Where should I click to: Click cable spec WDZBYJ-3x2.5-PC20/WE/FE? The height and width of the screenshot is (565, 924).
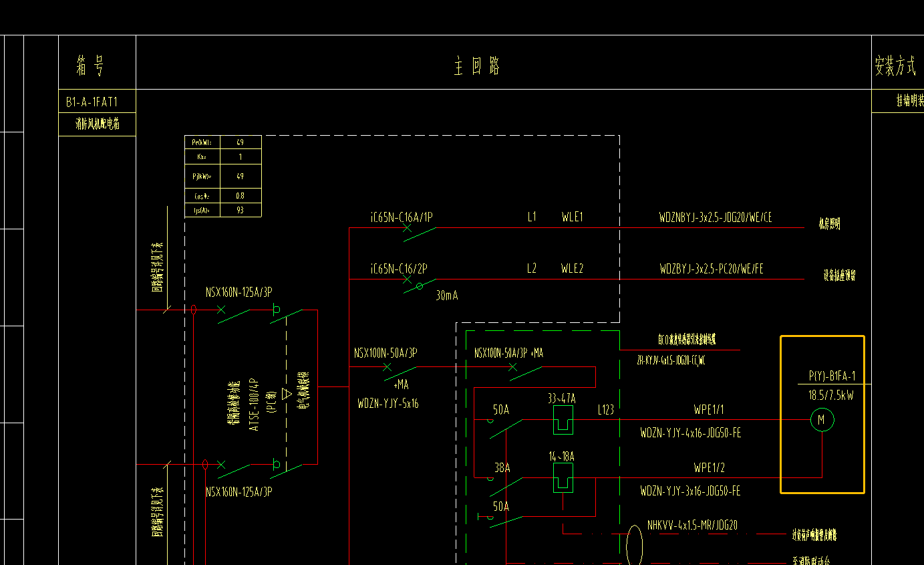[712, 269]
